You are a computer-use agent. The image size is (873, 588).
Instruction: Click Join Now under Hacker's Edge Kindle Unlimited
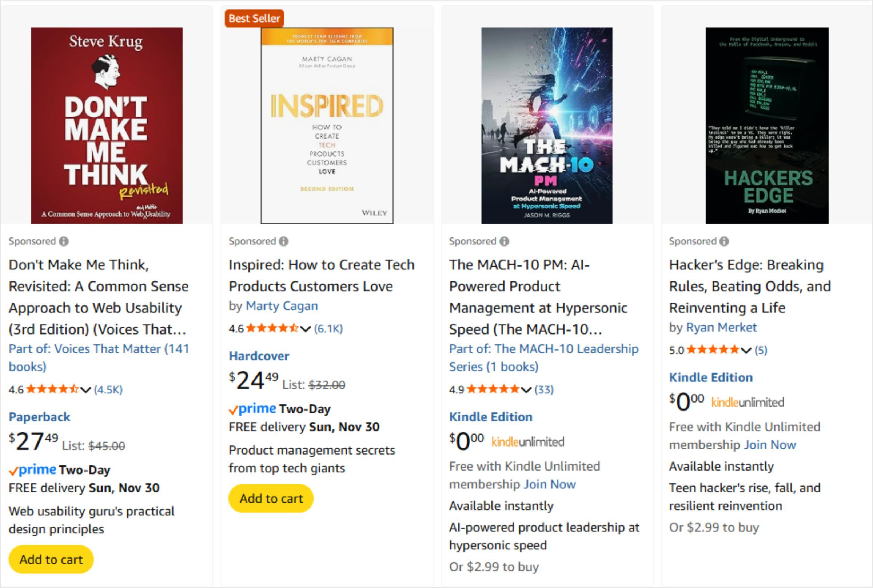click(x=769, y=445)
